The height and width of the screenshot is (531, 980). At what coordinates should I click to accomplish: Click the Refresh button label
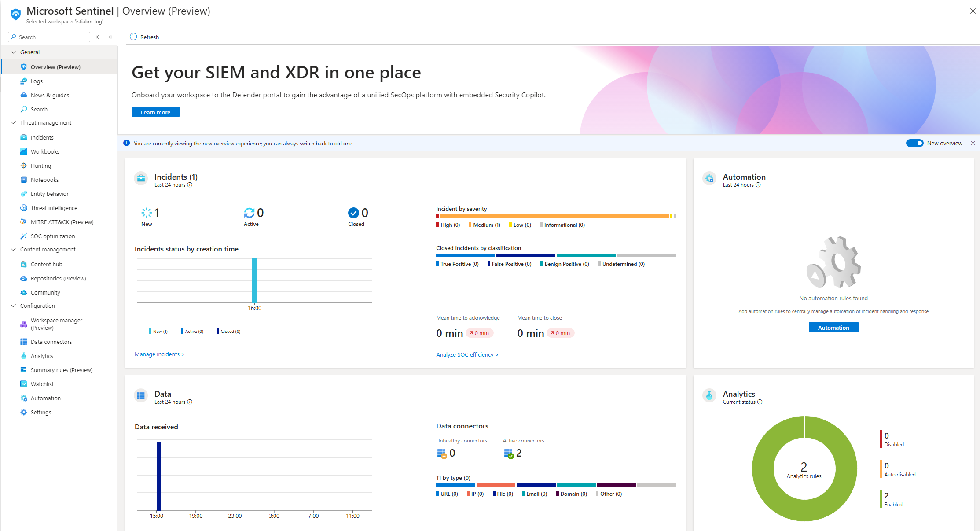(x=150, y=37)
